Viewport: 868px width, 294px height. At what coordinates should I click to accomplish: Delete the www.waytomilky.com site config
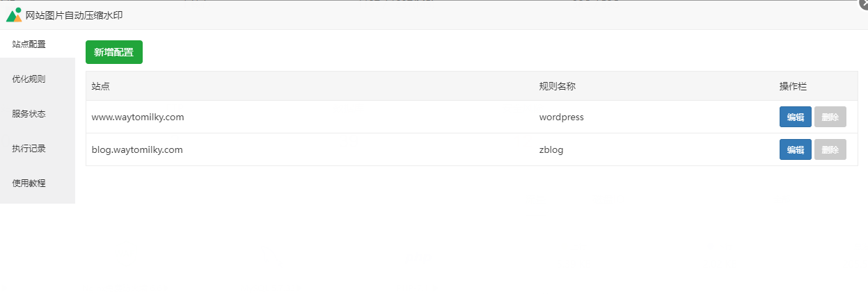pyautogui.click(x=830, y=117)
